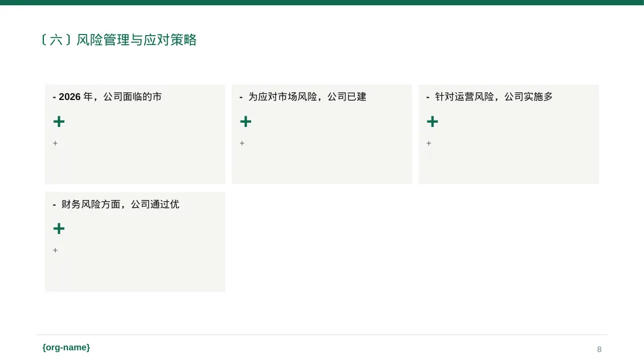Click the large green plus in the 财务风险方面 card
This screenshot has height=362, width=644.
(x=59, y=229)
